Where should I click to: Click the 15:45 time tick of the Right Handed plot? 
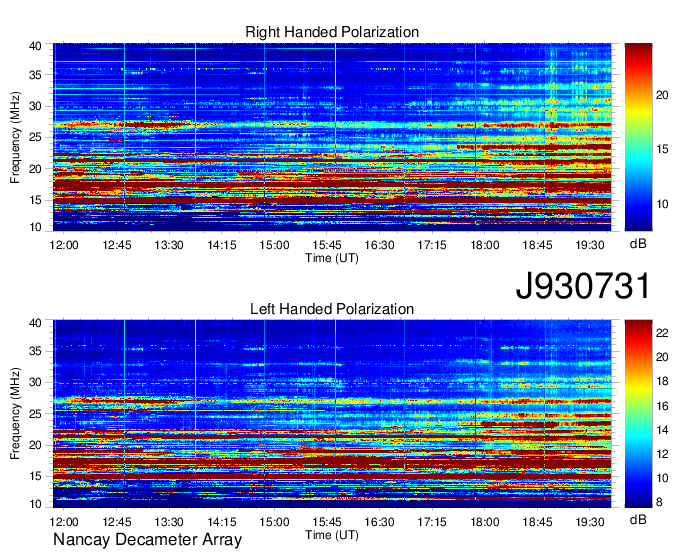pos(327,245)
